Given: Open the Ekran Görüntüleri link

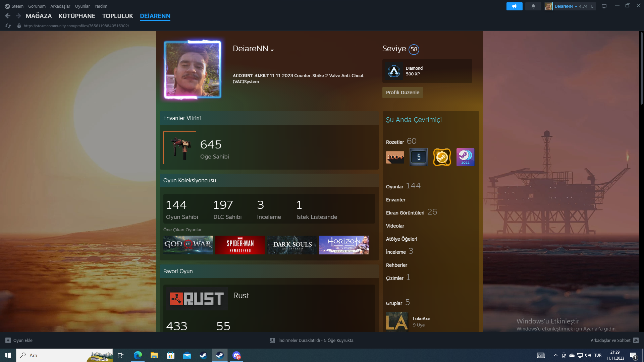Looking at the screenshot, I should 405,213.
